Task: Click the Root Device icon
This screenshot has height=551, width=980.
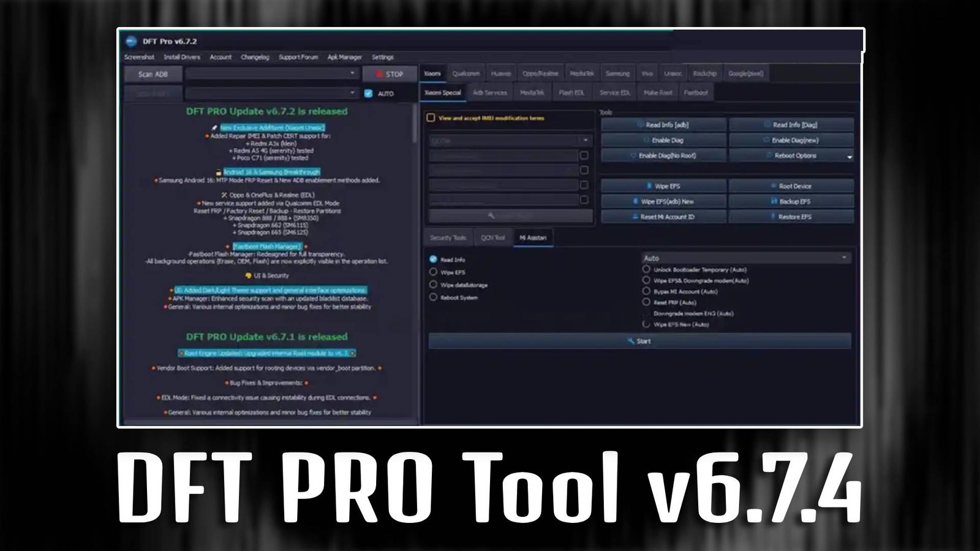Action: 773,186
